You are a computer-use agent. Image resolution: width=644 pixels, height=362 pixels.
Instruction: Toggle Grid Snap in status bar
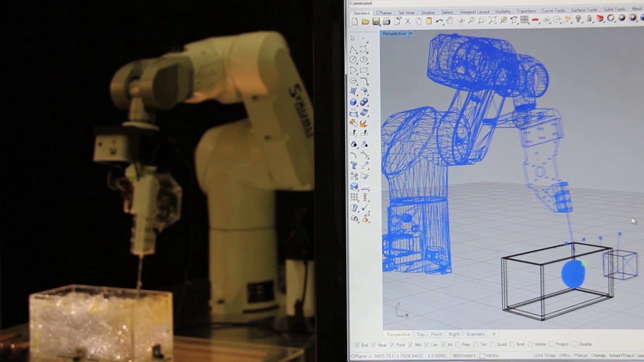(x=544, y=355)
